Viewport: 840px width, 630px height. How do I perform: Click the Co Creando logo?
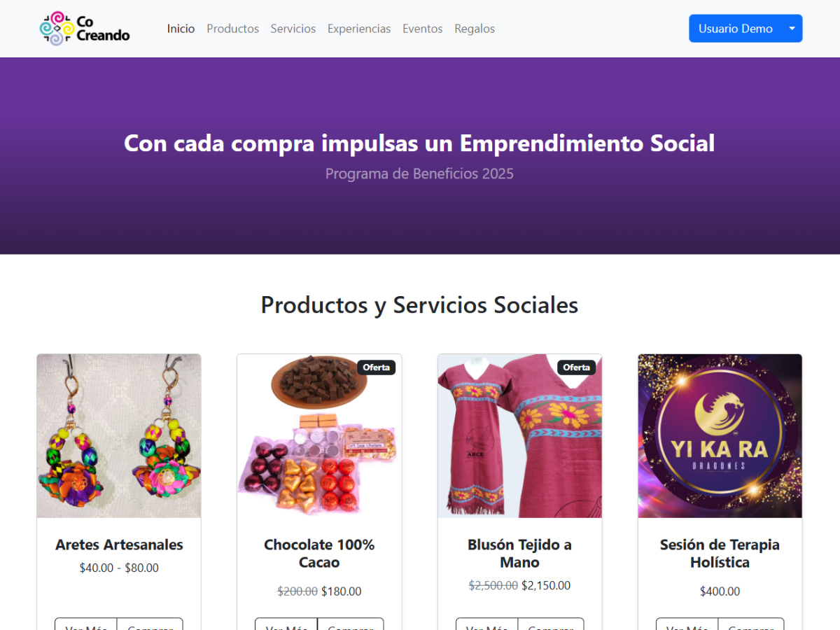(x=85, y=29)
